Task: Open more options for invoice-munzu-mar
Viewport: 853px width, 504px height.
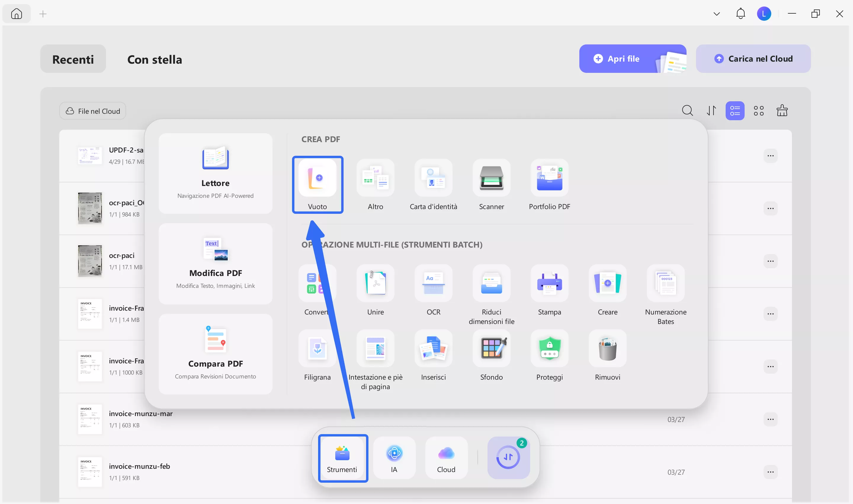Action: pos(770,419)
